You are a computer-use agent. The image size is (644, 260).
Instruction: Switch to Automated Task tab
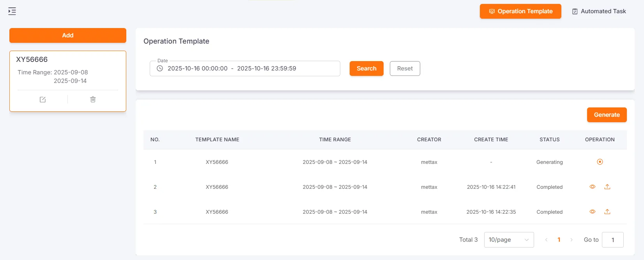(x=599, y=11)
